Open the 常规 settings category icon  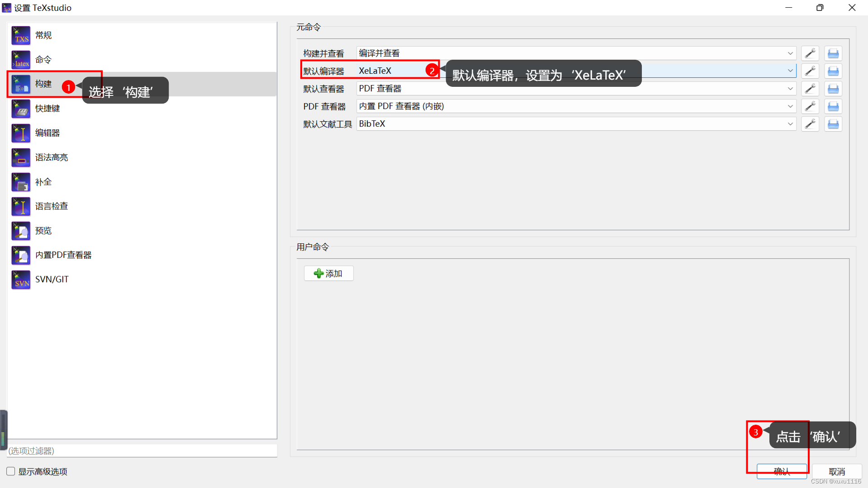[x=21, y=35]
